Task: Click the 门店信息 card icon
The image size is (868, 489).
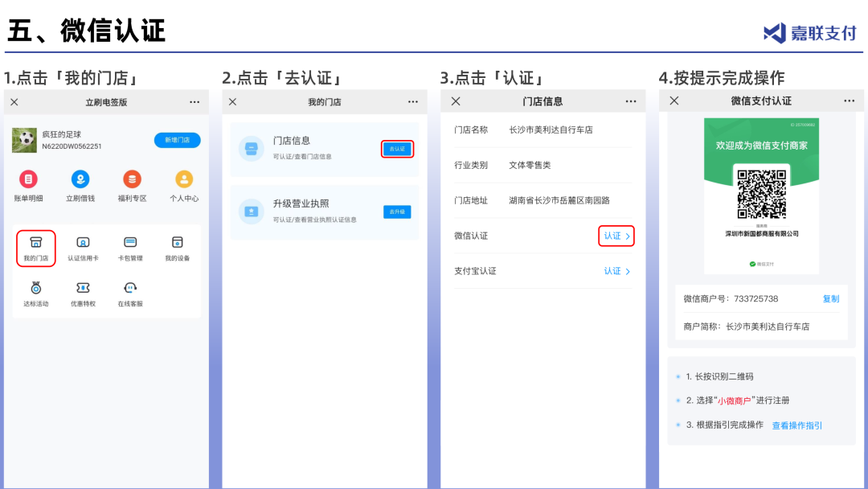Action: tap(252, 149)
